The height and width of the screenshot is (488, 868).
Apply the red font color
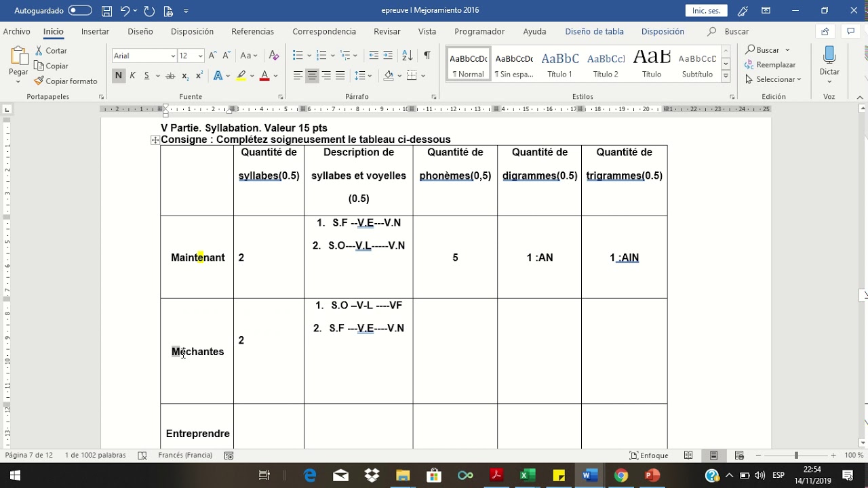pyautogui.click(x=264, y=75)
